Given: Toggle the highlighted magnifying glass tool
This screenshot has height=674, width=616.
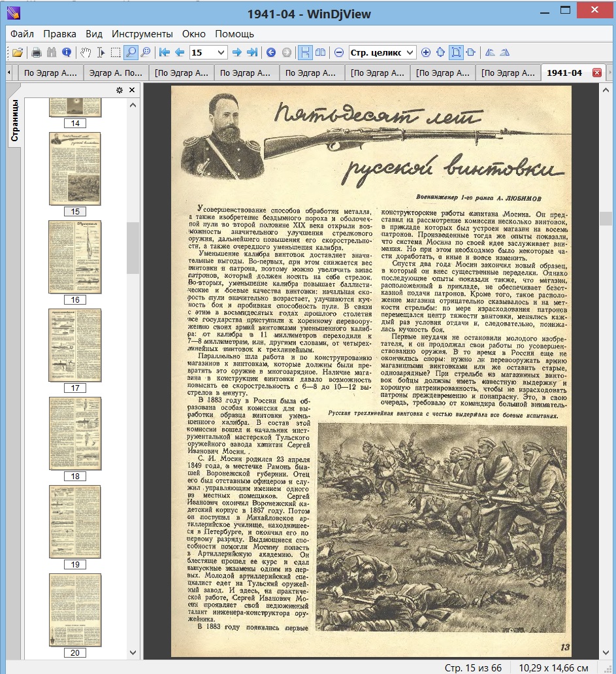Looking at the screenshot, I should pyautogui.click(x=131, y=52).
